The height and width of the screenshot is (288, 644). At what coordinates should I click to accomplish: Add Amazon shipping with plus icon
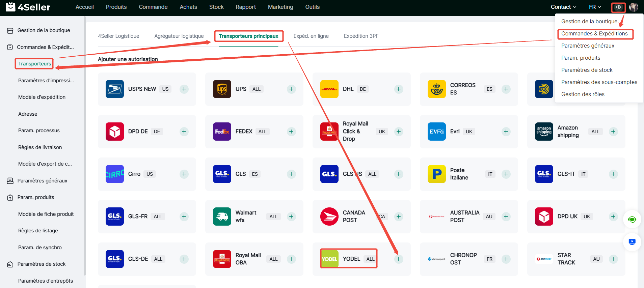(x=613, y=132)
